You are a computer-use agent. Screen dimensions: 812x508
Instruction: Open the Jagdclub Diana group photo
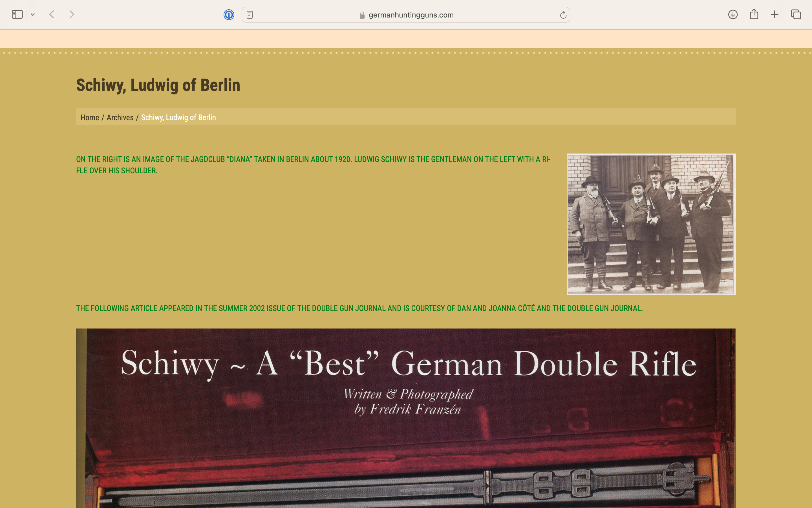(651, 224)
